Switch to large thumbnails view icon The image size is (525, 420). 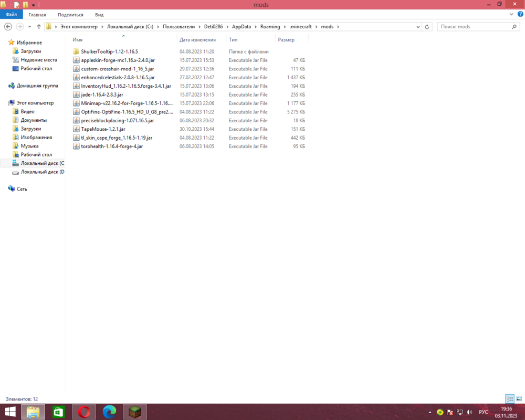click(519, 398)
